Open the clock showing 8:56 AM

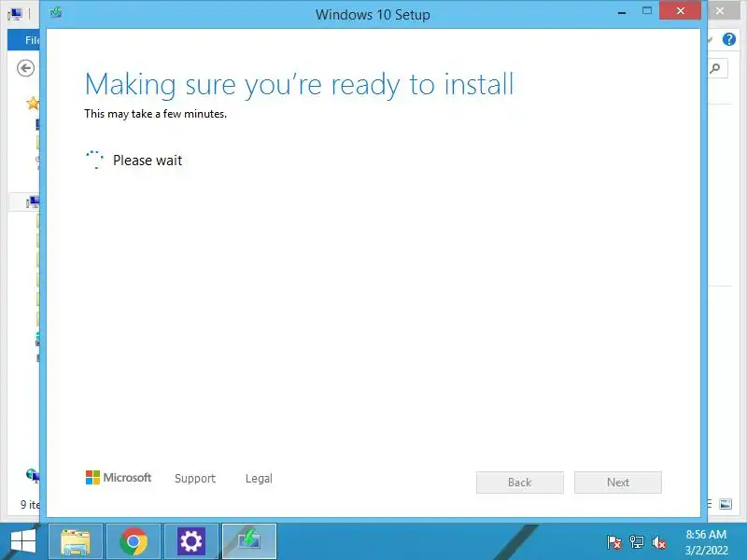point(706,542)
